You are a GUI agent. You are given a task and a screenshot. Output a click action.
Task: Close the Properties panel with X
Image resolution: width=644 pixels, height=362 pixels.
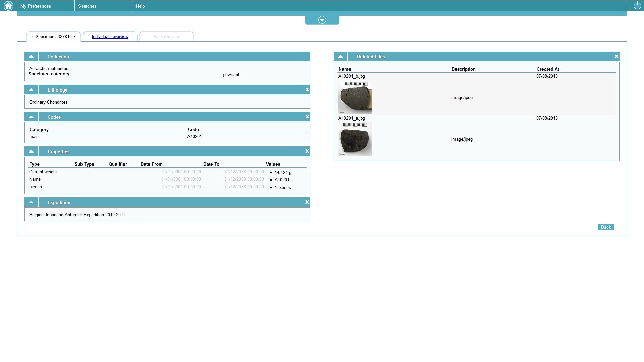pos(307,151)
